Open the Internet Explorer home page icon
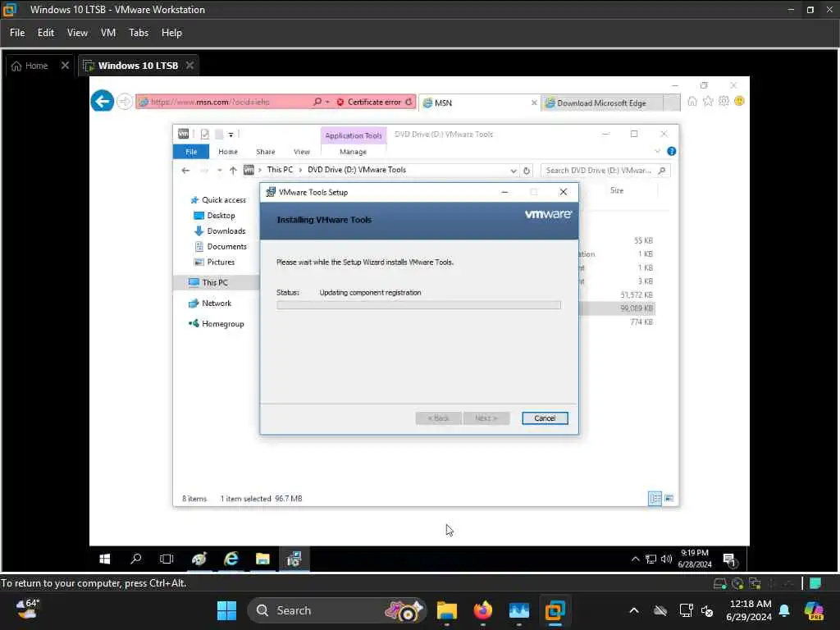The width and height of the screenshot is (840, 630). (692, 101)
